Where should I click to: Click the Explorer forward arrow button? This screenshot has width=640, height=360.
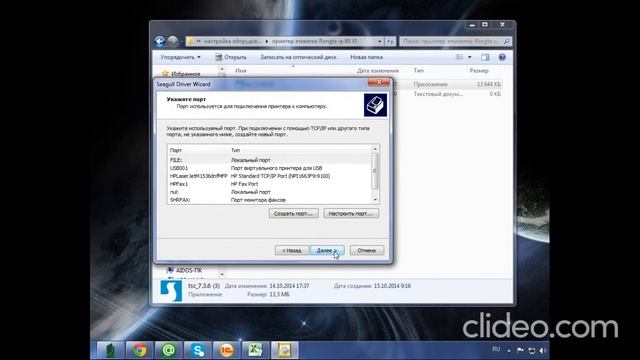[x=173, y=41]
